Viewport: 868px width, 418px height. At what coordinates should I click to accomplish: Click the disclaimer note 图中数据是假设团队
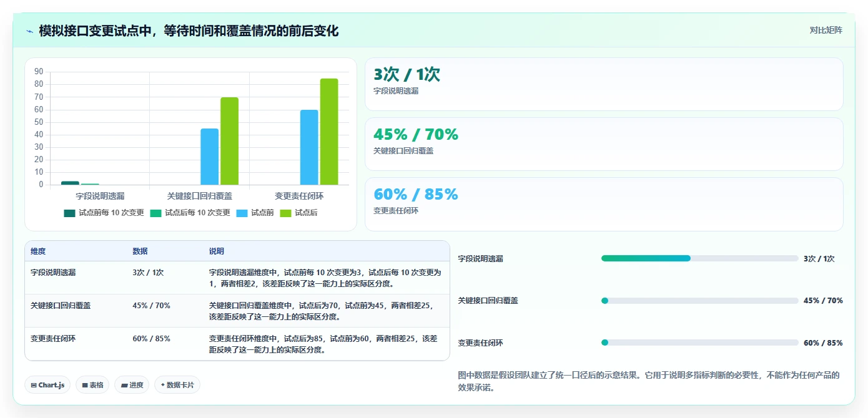649,381
